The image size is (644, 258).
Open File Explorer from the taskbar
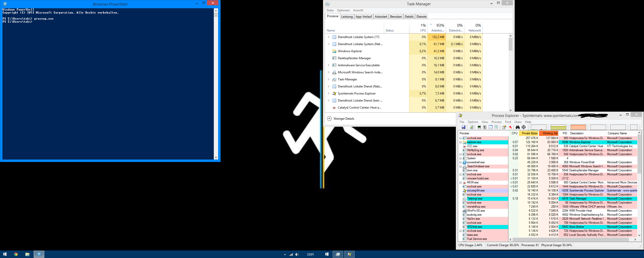click(x=27, y=254)
